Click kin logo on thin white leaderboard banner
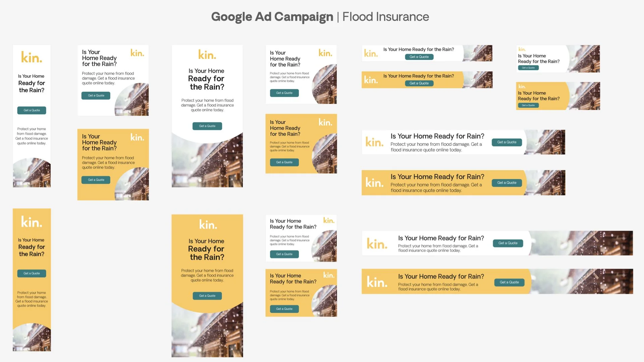Screen dimensions: 644x362 point(371,53)
